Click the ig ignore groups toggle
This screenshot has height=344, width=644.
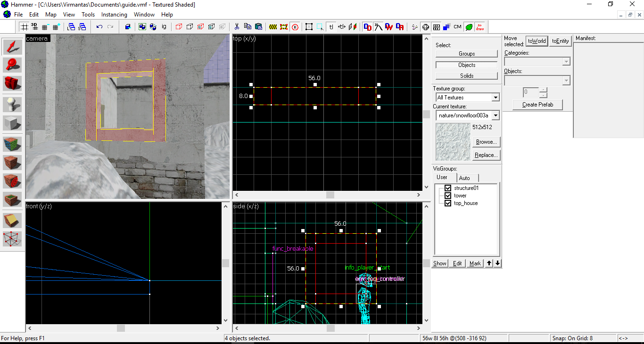click(x=164, y=27)
